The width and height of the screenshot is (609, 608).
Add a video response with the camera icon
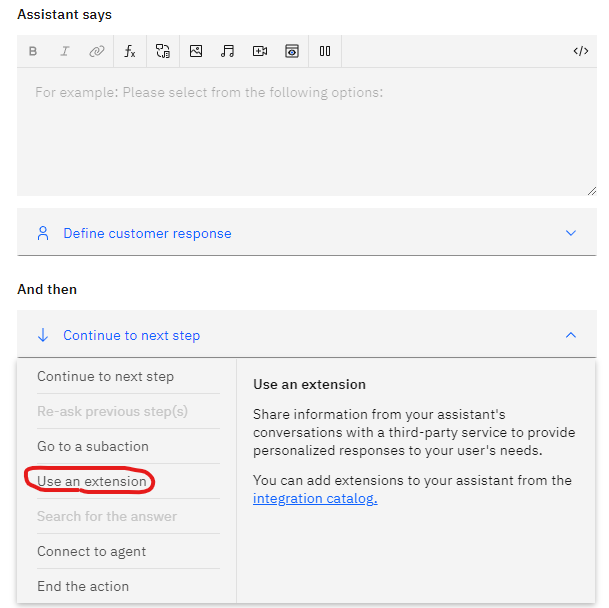pyautogui.click(x=260, y=51)
